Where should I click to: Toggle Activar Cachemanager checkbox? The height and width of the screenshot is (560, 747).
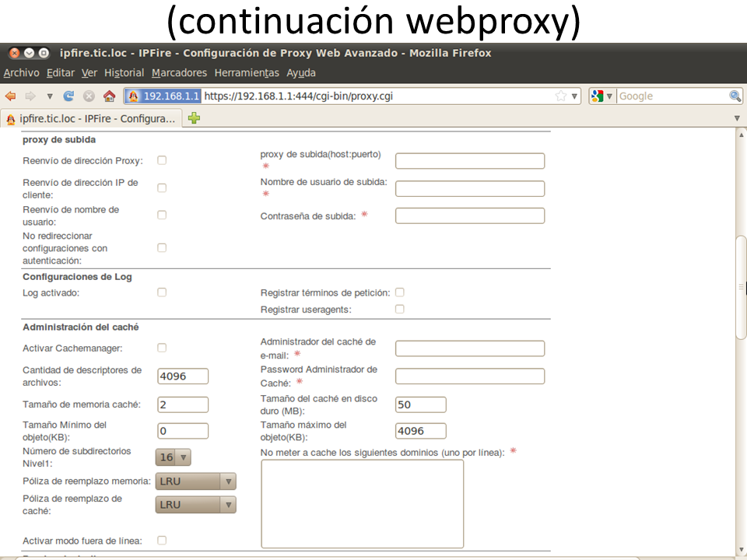(x=162, y=348)
